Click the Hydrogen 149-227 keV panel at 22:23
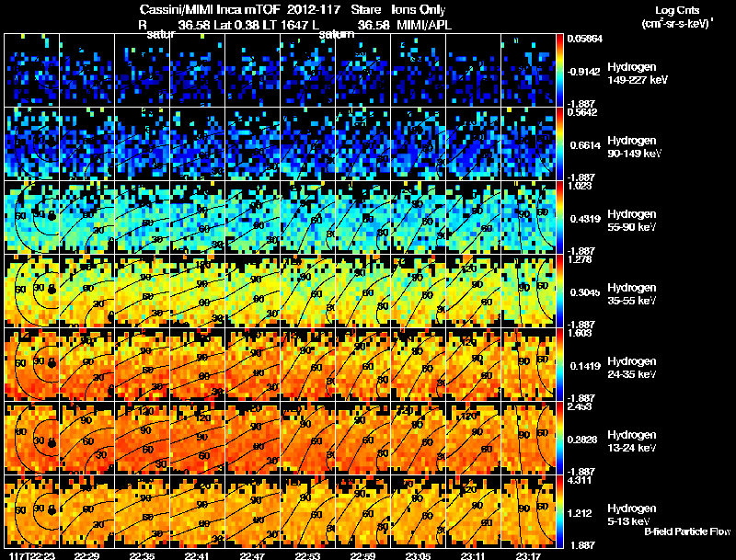Screen dimensions: 736x560 click(x=31, y=71)
